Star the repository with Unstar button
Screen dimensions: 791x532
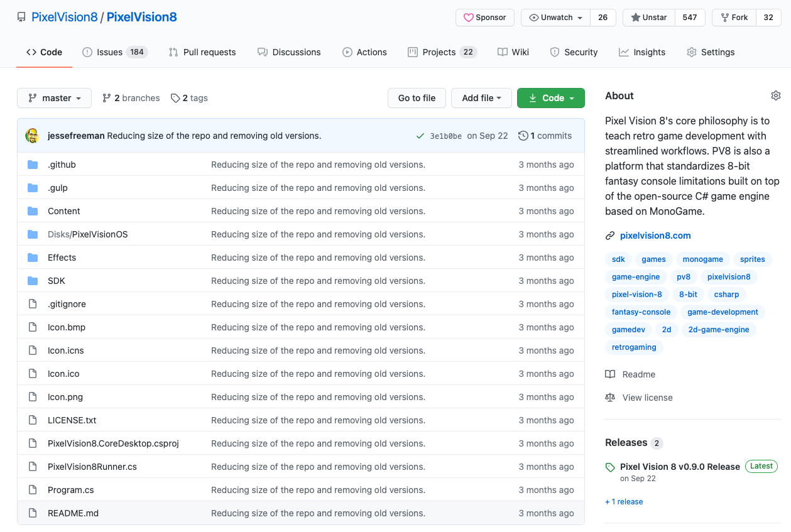coord(648,17)
